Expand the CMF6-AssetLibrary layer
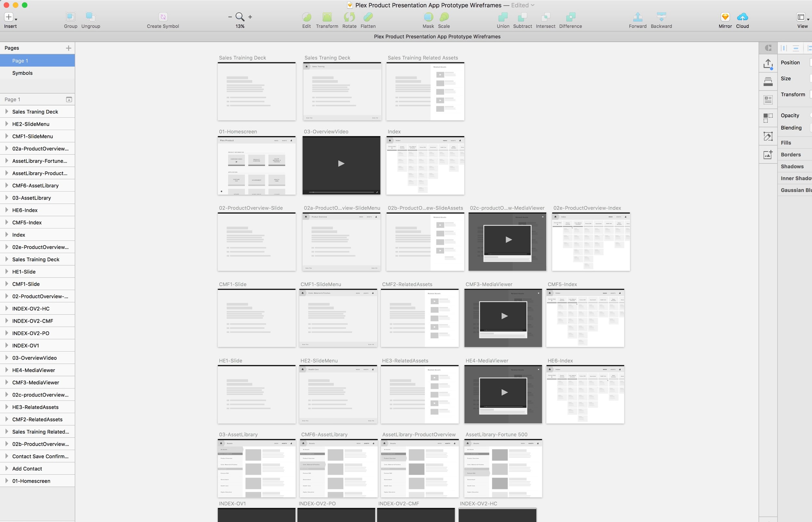Screen dimensions: 812x522 tap(6, 185)
